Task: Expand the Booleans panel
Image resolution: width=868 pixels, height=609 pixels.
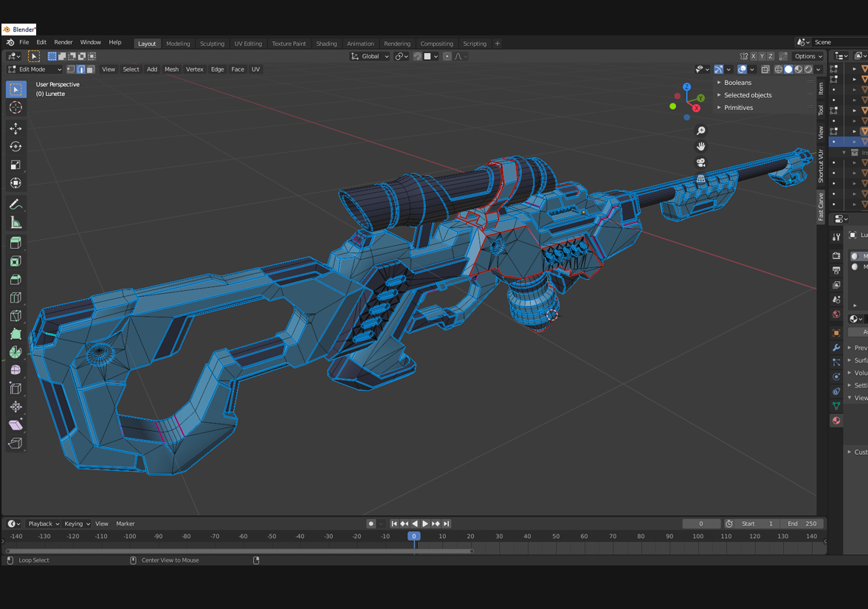Action: coord(737,83)
